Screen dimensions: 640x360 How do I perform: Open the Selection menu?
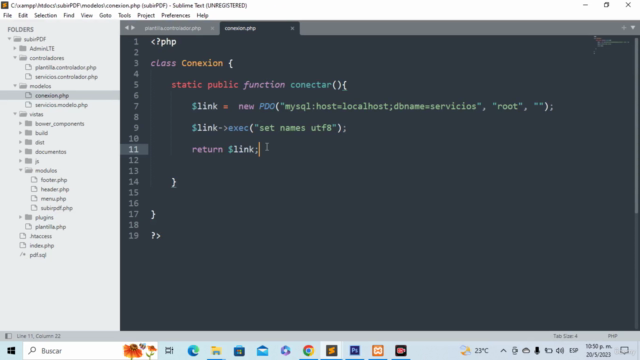(x=45, y=16)
